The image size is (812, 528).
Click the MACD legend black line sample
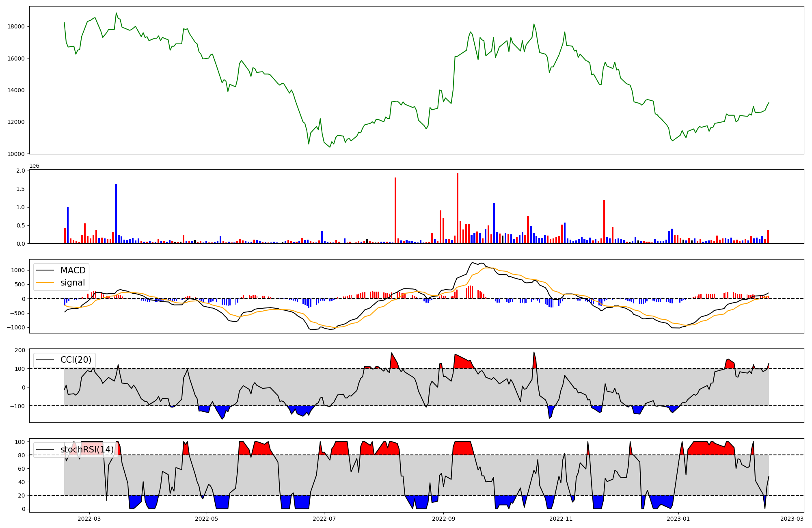point(45,270)
